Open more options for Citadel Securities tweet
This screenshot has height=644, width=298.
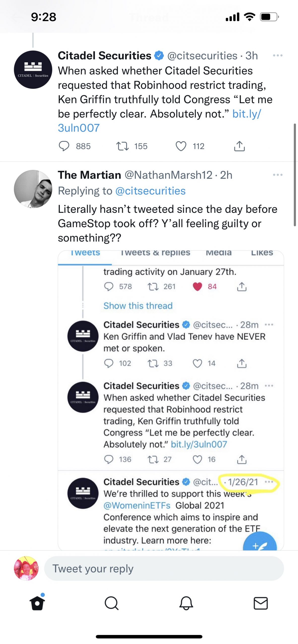[278, 56]
